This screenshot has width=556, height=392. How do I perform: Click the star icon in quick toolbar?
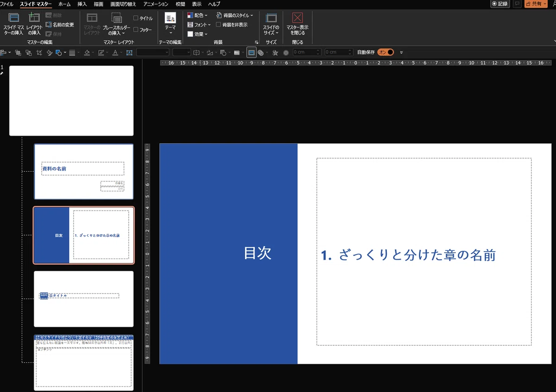(x=275, y=52)
